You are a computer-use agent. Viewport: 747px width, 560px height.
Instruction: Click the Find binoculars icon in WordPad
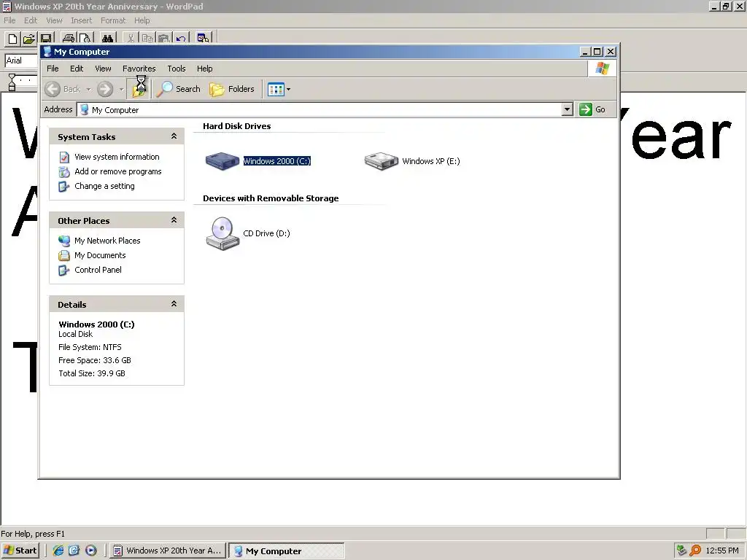[108, 39]
